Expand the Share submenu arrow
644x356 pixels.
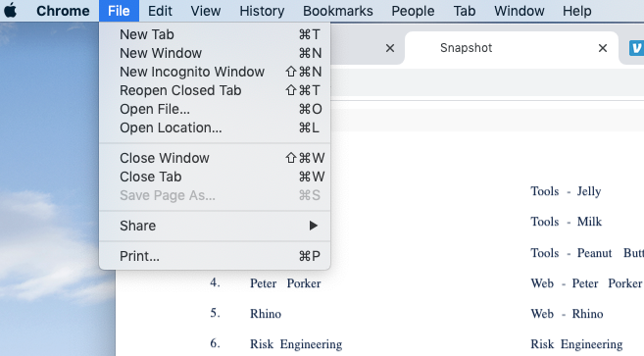click(x=314, y=226)
